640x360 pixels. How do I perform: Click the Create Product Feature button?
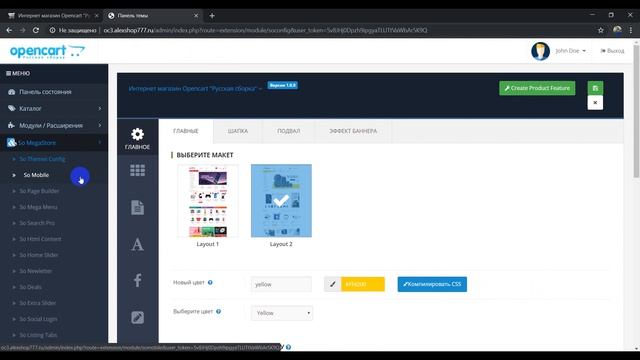pos(537,88)
